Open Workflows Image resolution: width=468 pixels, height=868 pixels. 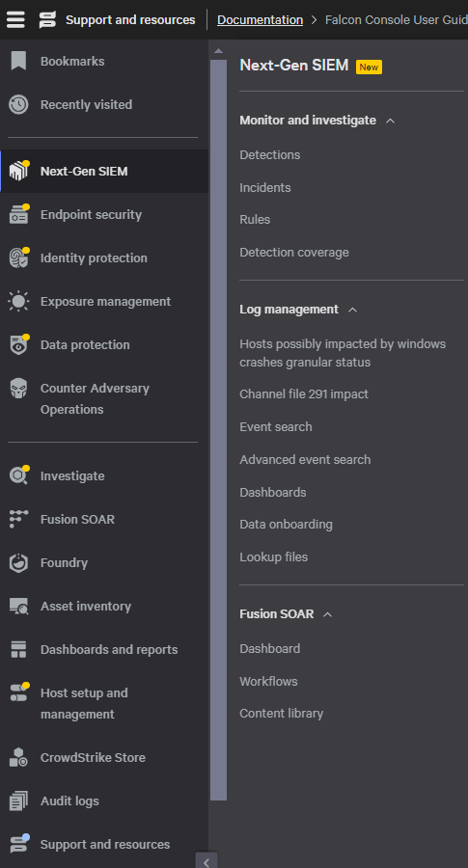pos(268,682)
